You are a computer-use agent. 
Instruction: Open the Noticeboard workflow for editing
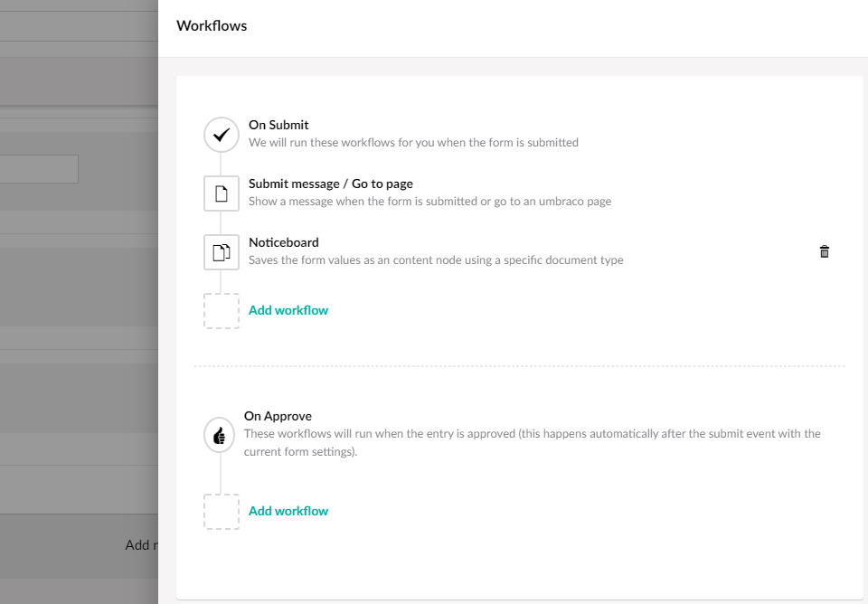tap(283, 241)
